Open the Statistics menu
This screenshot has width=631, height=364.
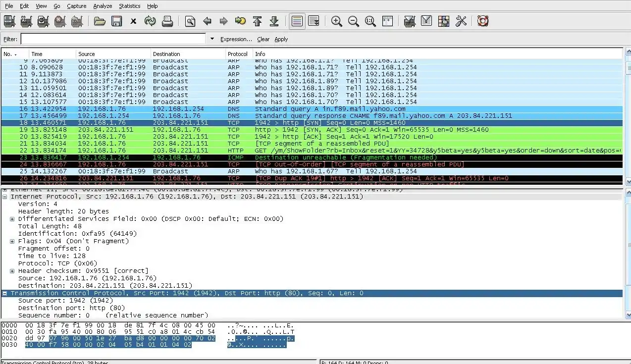[x=129, y=6]
